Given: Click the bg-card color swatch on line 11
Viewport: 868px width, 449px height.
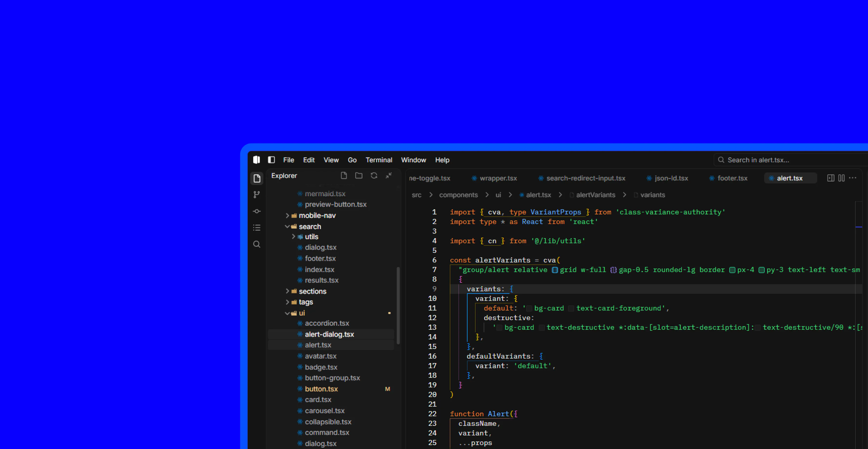Looking at the screenshot, I should [x=529, y=308].
